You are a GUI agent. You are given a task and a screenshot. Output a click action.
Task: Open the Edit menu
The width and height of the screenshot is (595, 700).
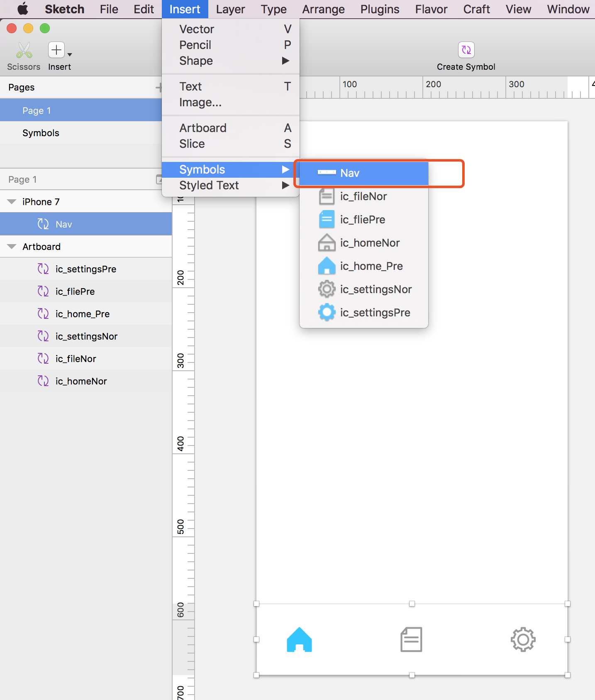(x=144, y=9)
